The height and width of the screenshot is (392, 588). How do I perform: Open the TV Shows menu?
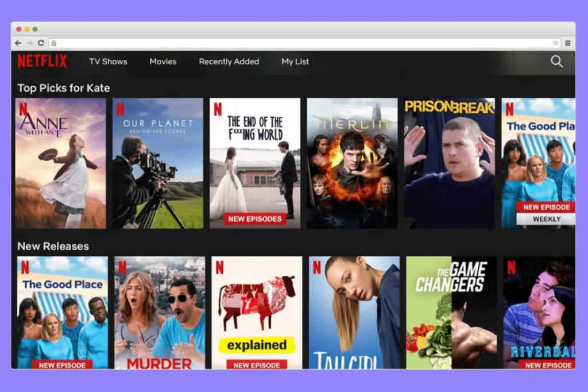point(108,62)
